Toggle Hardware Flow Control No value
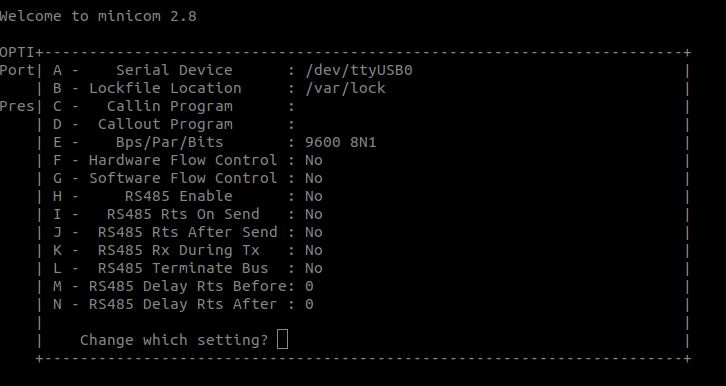This screenshot has height=386, width=726. [313, 161]
